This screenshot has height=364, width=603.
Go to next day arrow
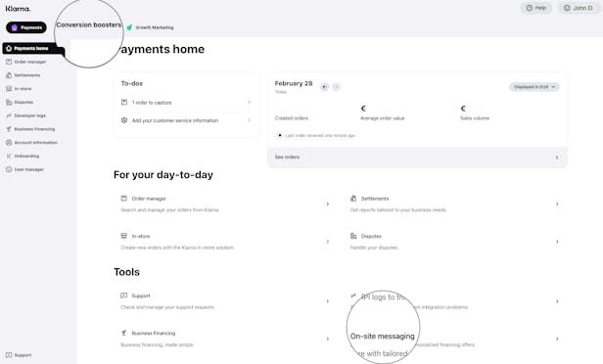click(337, 87)
